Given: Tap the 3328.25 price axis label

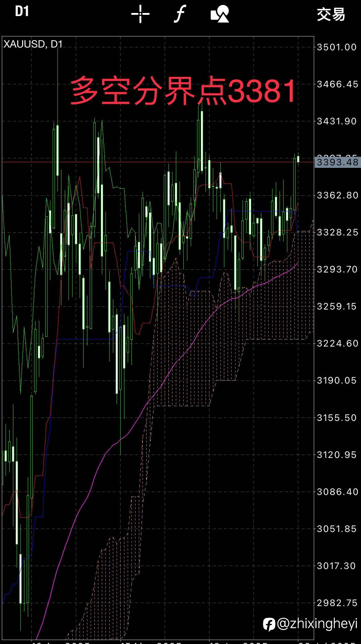Looking at the screenshot, I should click(x=338, y=232).
